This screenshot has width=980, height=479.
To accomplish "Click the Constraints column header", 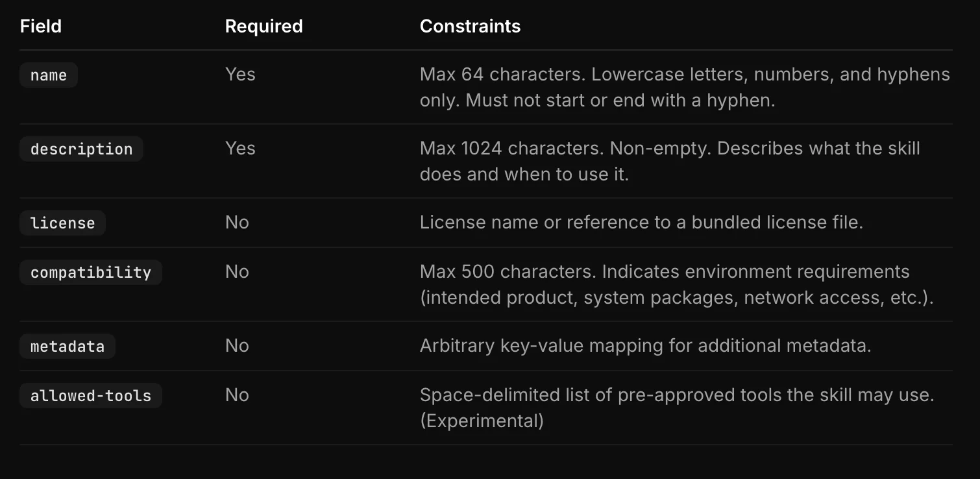I will (x=470, y=26).
